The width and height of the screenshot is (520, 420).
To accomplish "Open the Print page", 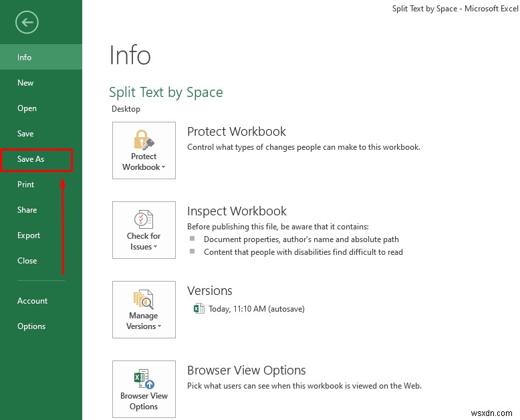I will point(41,185).
